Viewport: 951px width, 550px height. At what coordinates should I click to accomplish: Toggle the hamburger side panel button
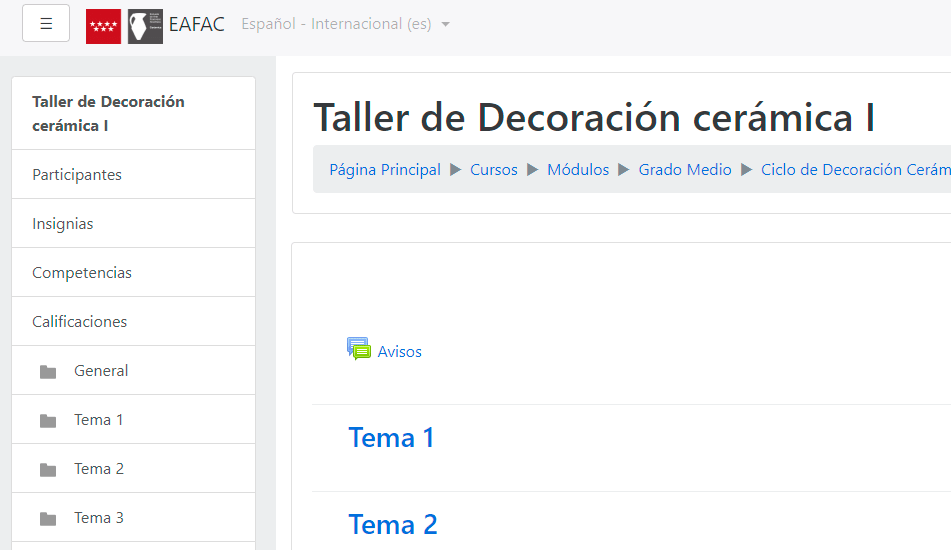pos(46,24)
